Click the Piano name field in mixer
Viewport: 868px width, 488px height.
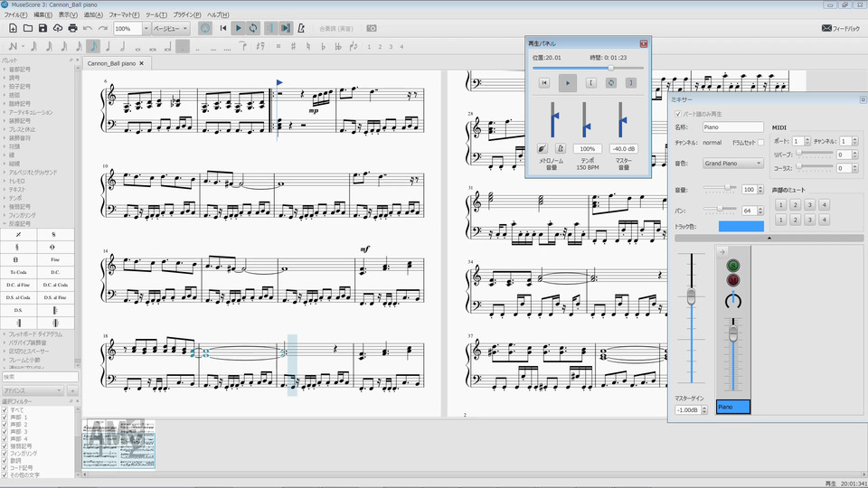click(733, 127)
